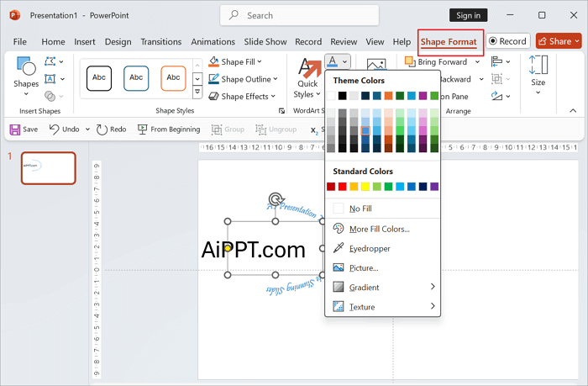Click the Alt Text picture icon
588x386 pixels.
(376, 64)
